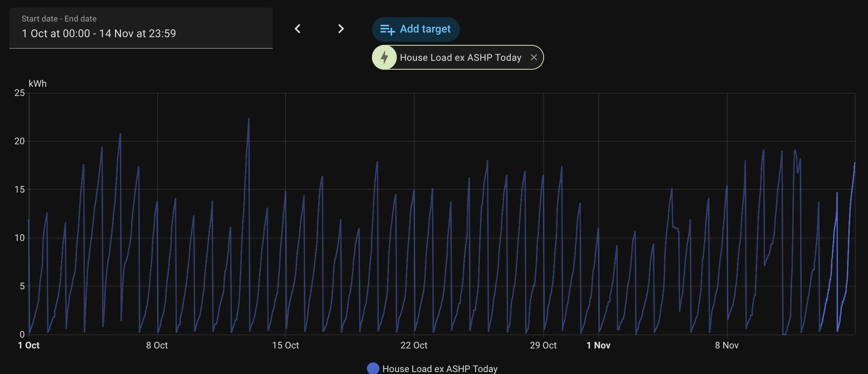The image size is (868, 374).
Task: Click the 8 Nov axis label
Action: coord(727,345)
